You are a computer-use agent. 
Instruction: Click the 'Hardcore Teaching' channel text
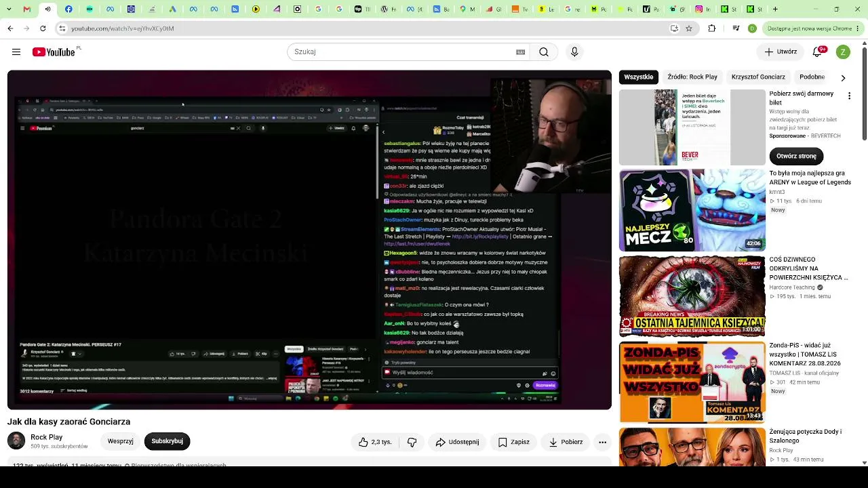pyautogui.click(x=792, y=287)
